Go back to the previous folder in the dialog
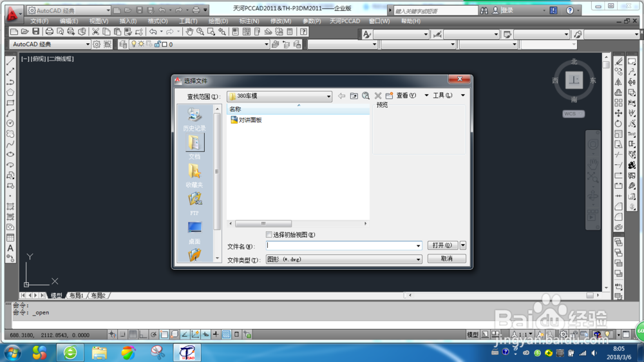The image size is (644, 362). [341, 96]
